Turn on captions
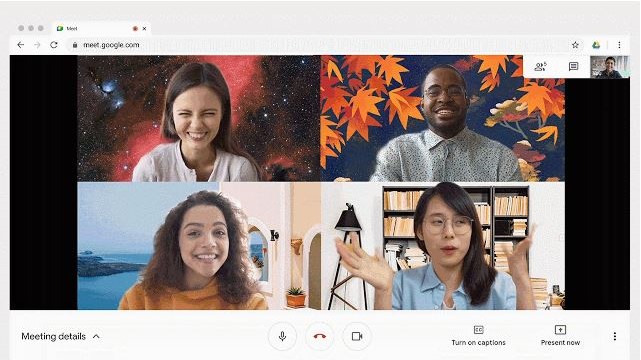This screenshot has height=360, width=641. pyautogui.click(x=478, y=336)
